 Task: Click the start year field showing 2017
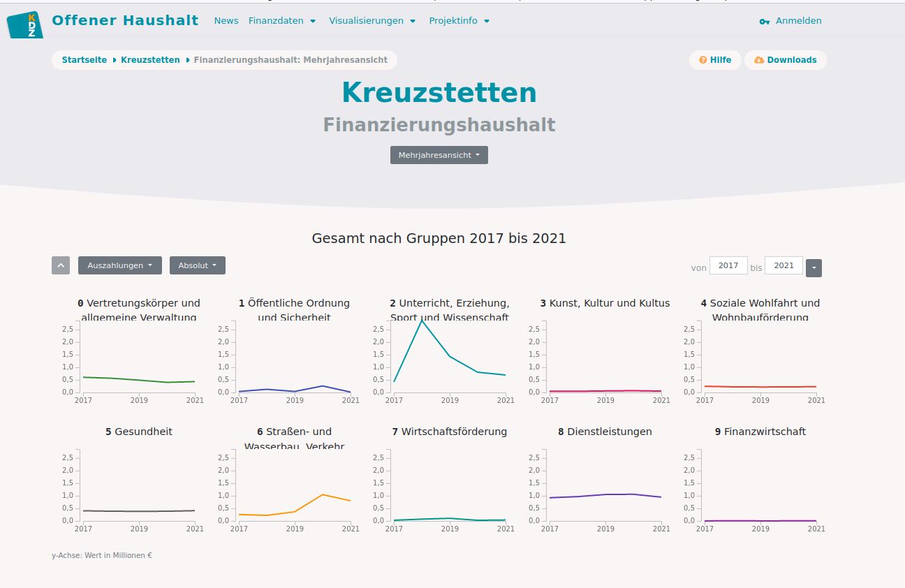point(728,265)
